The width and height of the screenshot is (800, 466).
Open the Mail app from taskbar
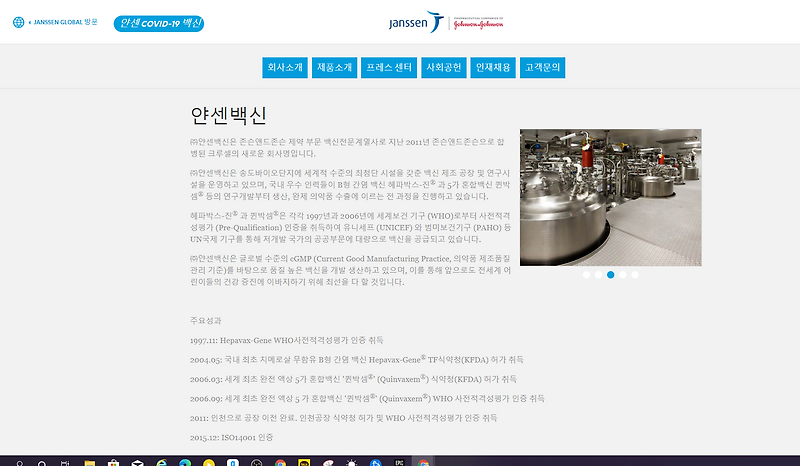(x=137, y=463)
